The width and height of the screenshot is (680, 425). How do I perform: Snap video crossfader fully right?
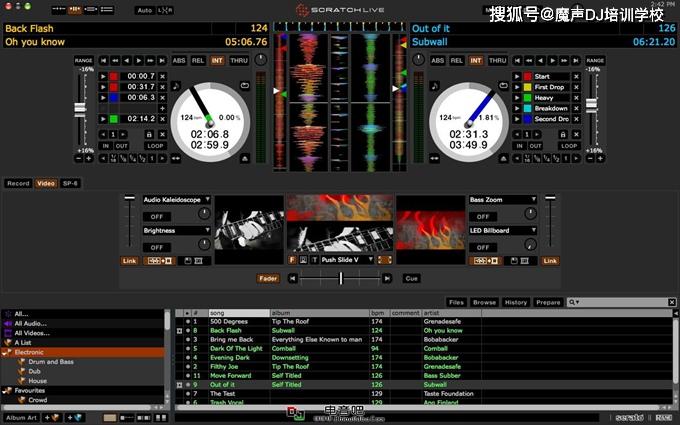click(x=387, y=278)
